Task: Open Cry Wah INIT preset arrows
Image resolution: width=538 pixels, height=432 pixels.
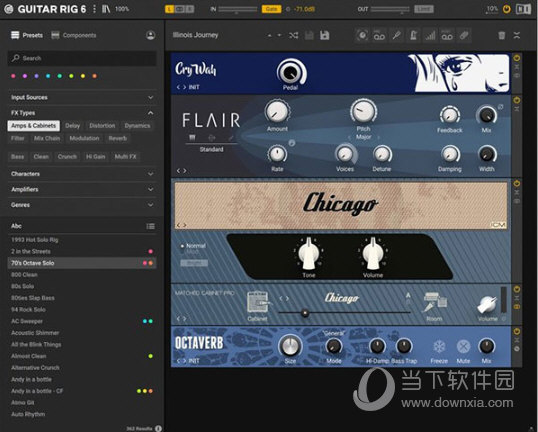Action: tap(181, 87)
